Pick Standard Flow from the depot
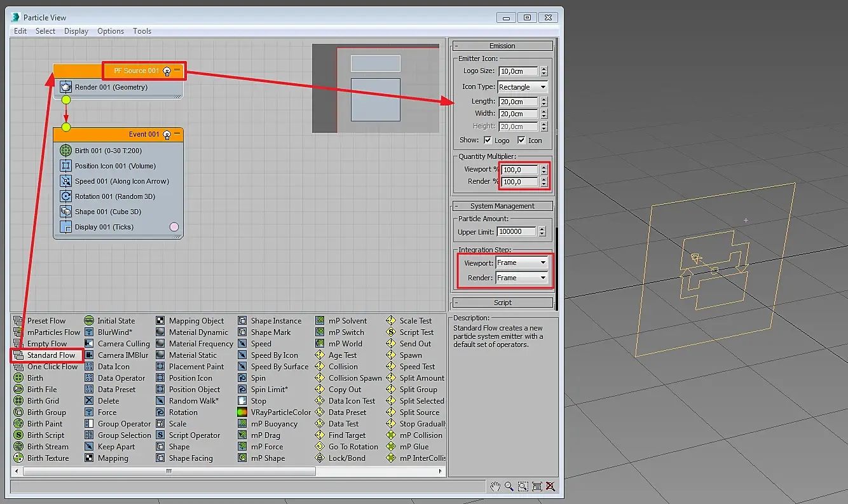Viewport: 848px width, 504px height. (x=51, y=355)
